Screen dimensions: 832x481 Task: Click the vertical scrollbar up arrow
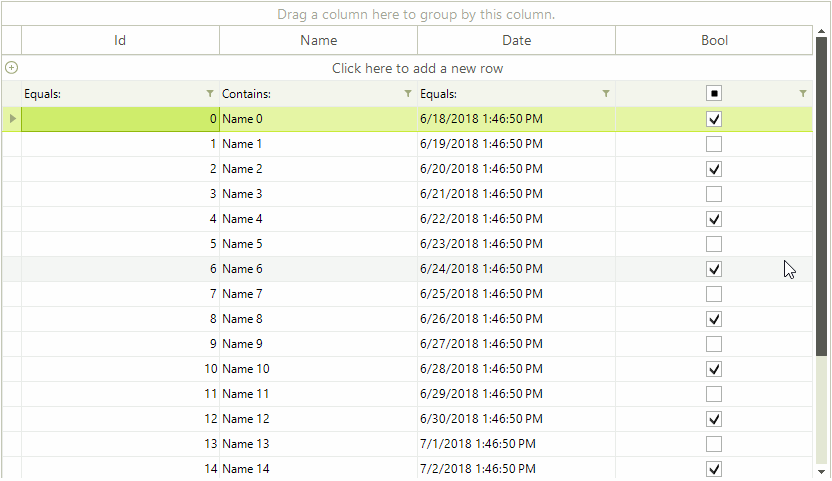pyautogui.click(x=821, y=31)
